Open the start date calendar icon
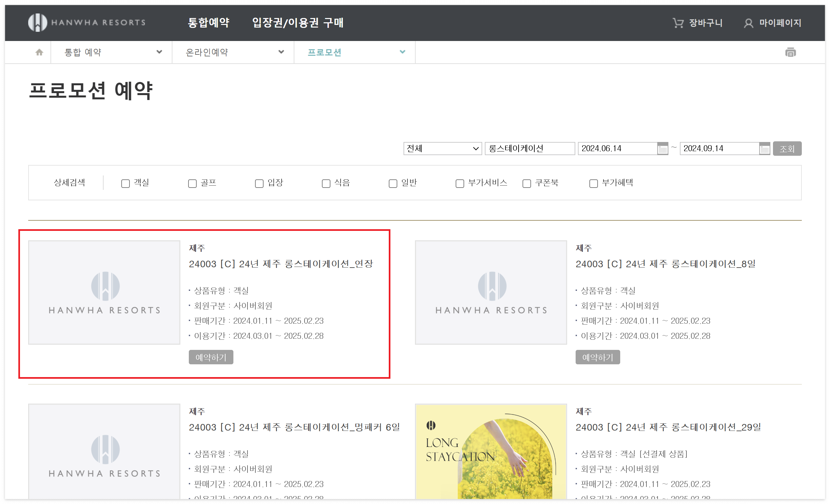The width and height of the screenshot is (830, 504). coord(662,149)
